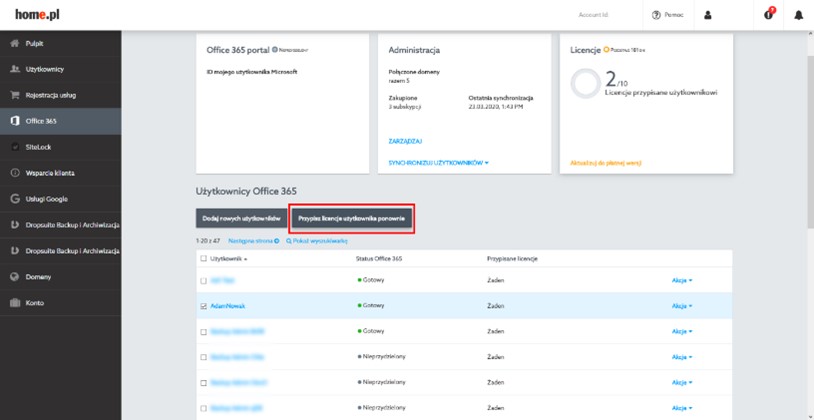This screenshot has height=420, width=814.
Task: Sort by the Użytkownik column header
Action: point(228,259)
